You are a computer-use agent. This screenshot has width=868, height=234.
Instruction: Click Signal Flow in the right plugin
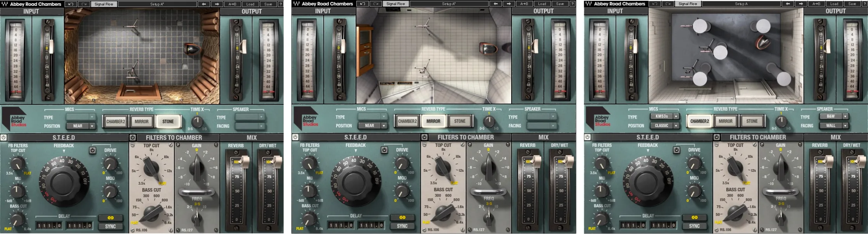[x=688, y=4]
